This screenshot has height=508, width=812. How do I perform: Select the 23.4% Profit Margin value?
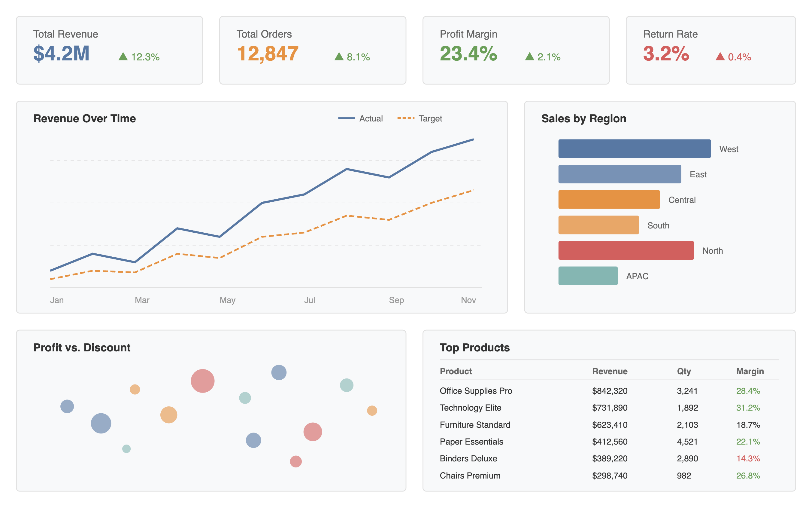[x=468, y=54]
